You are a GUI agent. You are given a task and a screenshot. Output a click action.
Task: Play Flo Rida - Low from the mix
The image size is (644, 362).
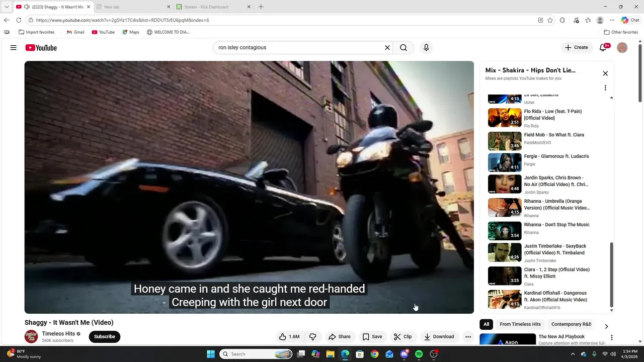tap(546, 118)
